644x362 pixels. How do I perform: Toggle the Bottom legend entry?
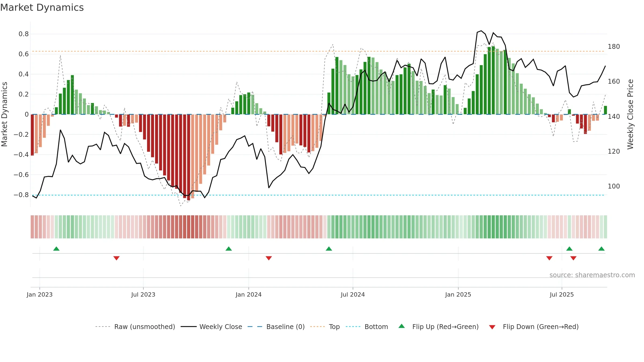click(367, 327)
